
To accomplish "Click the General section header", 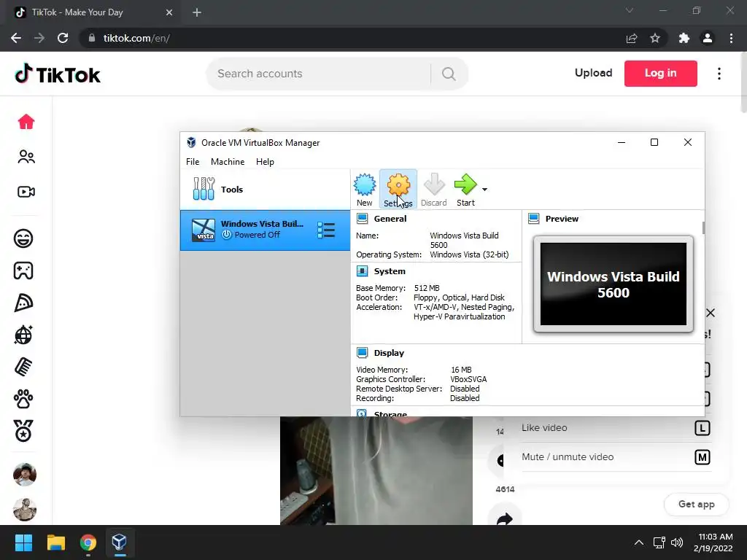I will tap(390, 219).
